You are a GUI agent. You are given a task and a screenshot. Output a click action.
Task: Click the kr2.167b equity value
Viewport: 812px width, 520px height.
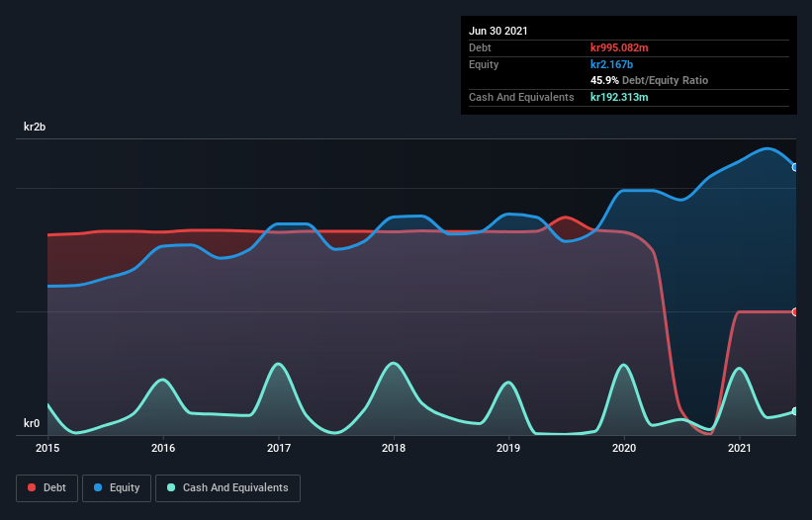pyautogui.click(x=611, y=64)
